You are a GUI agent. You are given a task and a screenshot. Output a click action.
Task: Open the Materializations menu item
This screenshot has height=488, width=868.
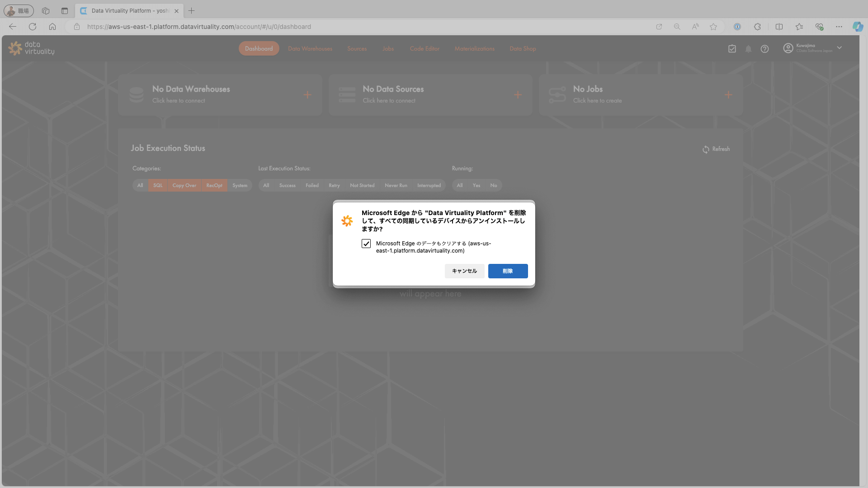475,49
